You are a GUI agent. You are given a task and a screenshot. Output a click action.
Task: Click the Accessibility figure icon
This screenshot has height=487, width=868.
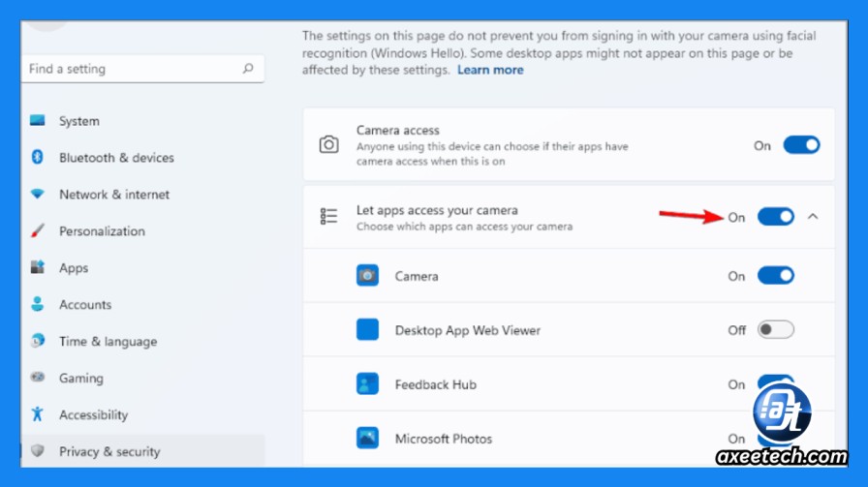[37, 414]
